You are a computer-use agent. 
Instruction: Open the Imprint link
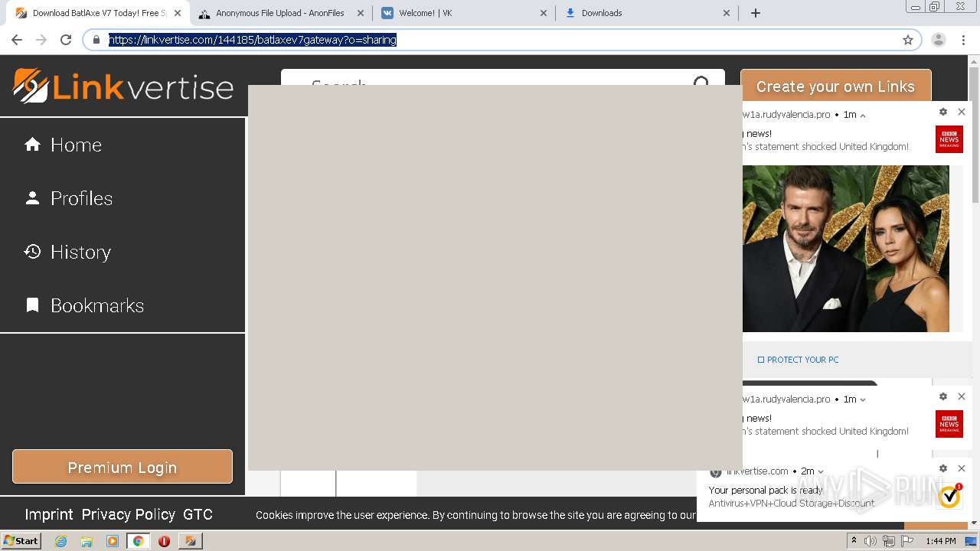pyautogui.click(x=49, y=514)
